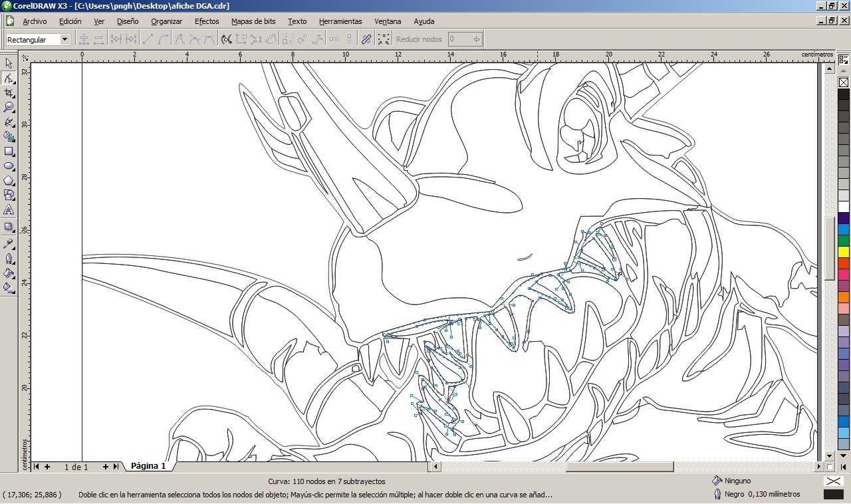The height and width of the screenshot is (504, 851).
Task: Open the Herramientas menu
Action: 340,21
